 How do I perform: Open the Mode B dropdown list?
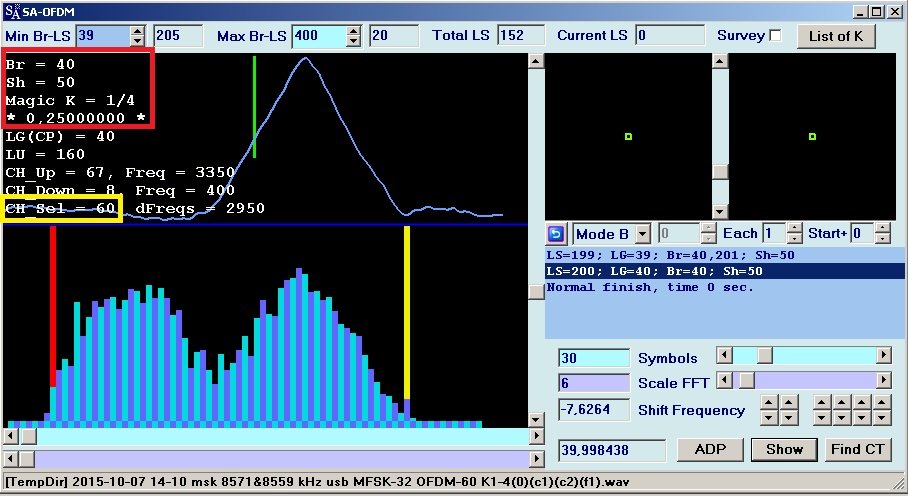[x=642, y=234]
